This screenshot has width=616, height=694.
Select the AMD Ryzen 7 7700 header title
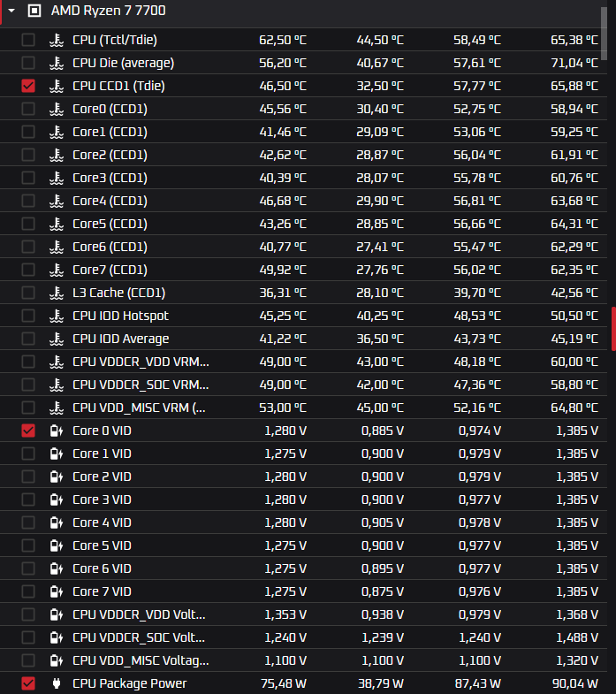click(x=109, y=11)
